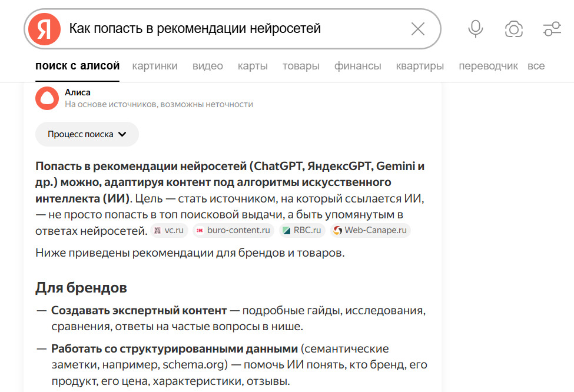
Task: Open the 'переводчик' tab
Action: [488, 67]
